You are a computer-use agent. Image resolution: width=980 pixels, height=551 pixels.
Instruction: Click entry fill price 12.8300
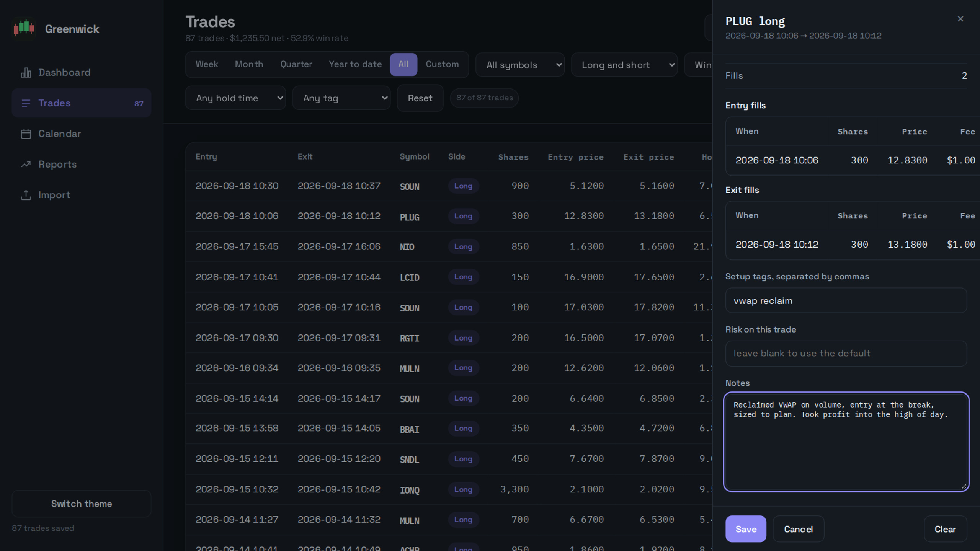[x=907, y=160]
